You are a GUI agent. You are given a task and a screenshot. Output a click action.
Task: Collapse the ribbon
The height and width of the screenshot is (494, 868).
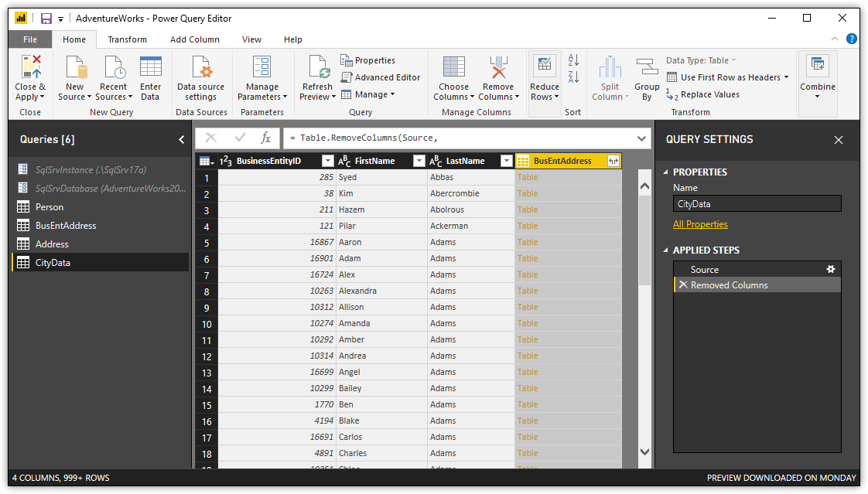pos(835,39)
